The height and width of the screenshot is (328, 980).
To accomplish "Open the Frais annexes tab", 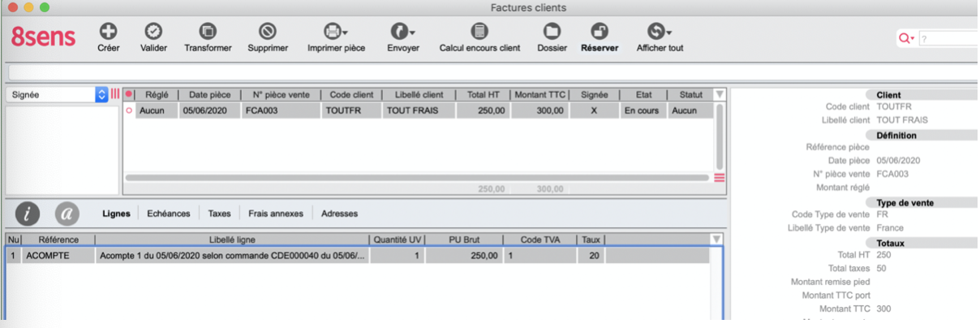I will coord(276,214).
